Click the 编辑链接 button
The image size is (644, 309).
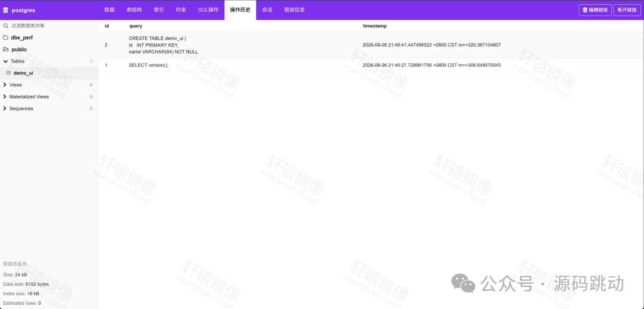(595, 10)
